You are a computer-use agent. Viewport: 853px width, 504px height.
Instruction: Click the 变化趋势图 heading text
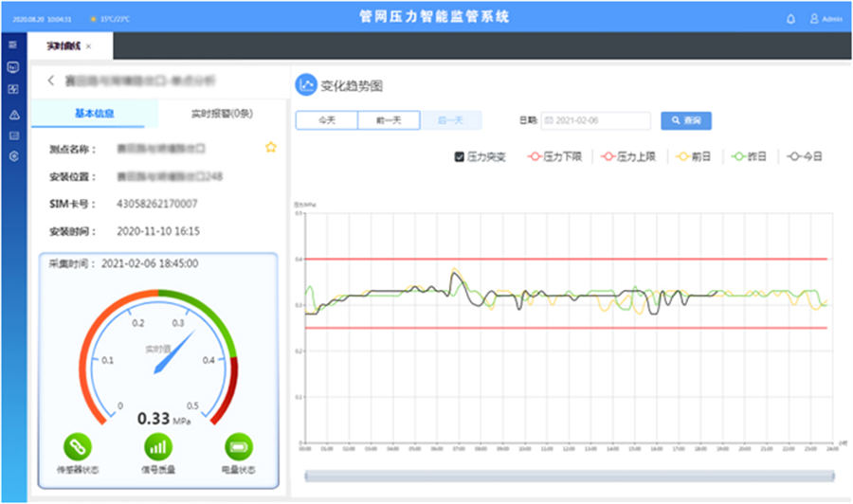pos(352,86)
